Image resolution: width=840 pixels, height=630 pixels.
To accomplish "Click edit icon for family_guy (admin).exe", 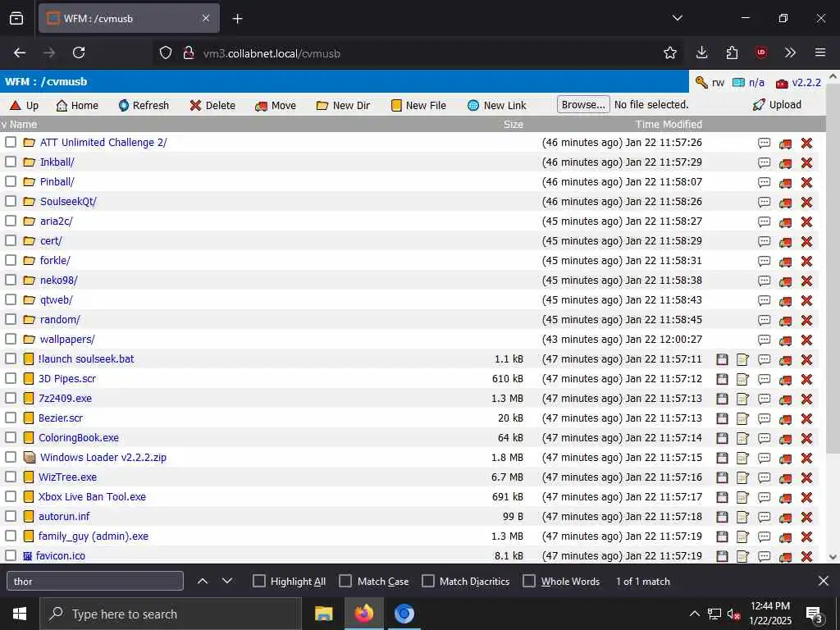I will pyautogui.click(x=742, y=536).
